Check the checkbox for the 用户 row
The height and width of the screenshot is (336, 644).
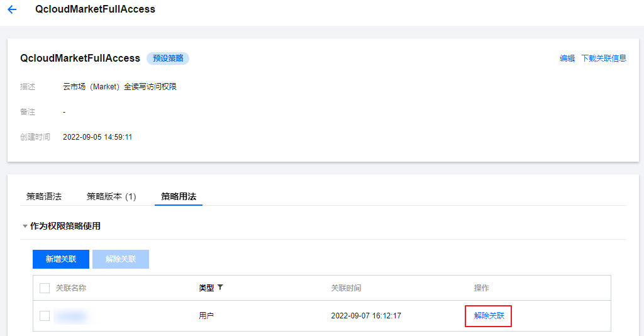[45, 316]
